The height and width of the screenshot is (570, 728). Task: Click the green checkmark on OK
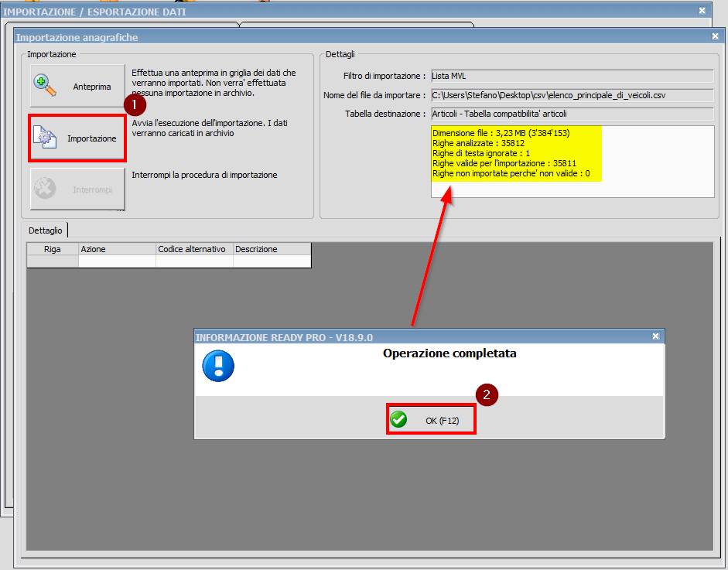tap(399, 420)
